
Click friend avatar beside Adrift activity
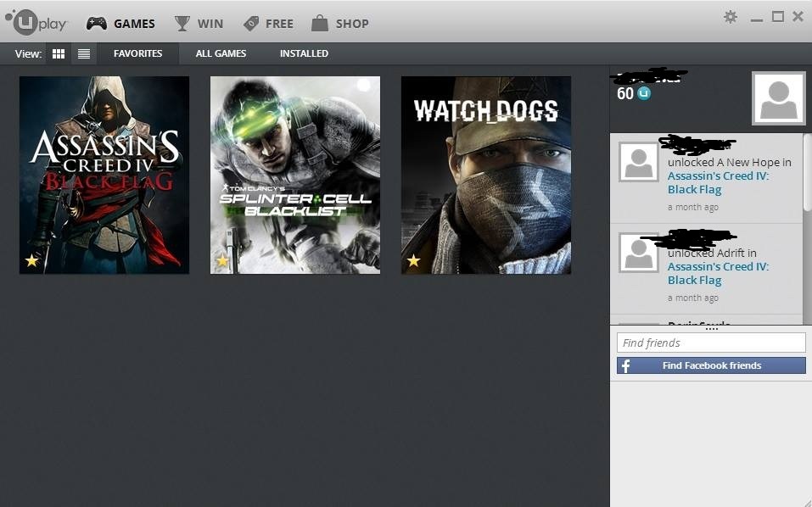639,253
